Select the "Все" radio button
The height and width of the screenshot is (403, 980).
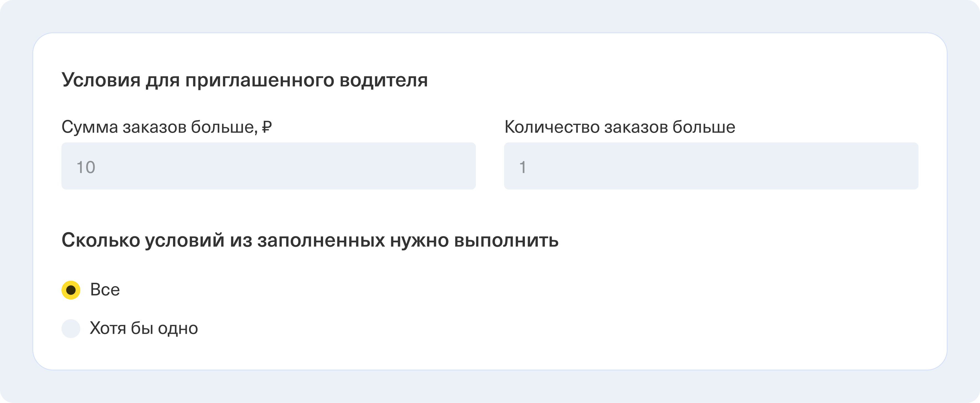[71, 290]
